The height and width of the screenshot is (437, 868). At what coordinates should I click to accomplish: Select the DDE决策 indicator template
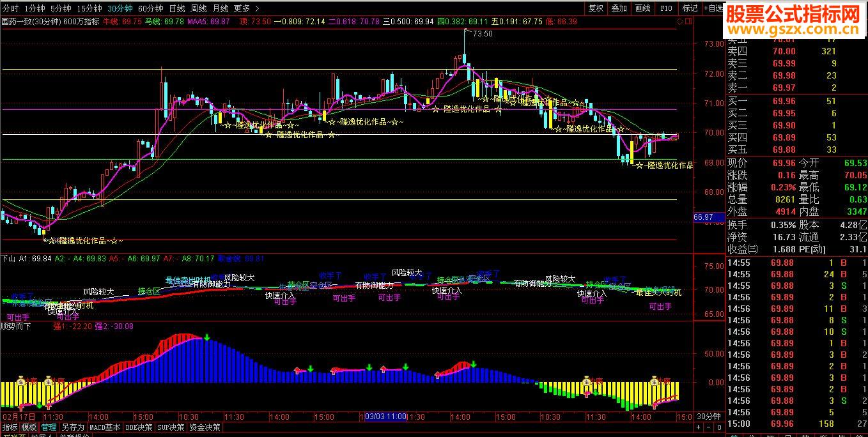139,427
